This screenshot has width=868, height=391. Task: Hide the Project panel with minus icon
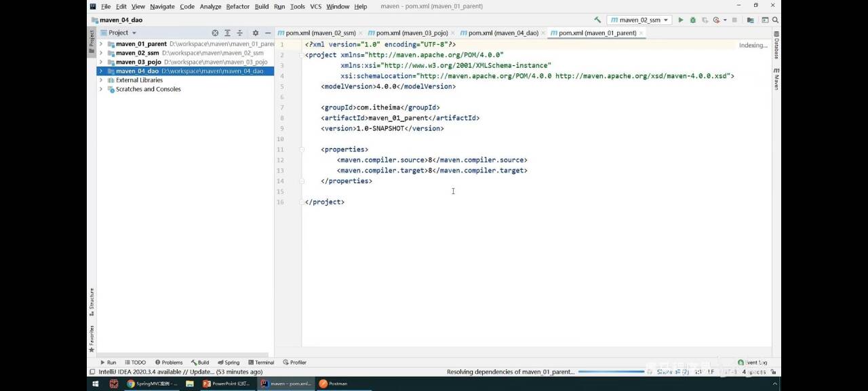[268, 33]
